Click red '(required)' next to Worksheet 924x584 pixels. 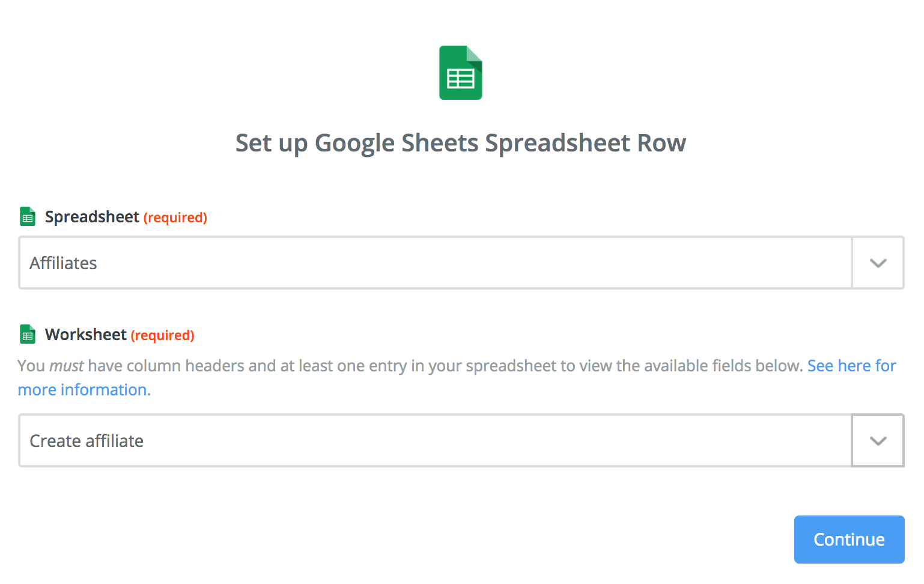(163, 335)
